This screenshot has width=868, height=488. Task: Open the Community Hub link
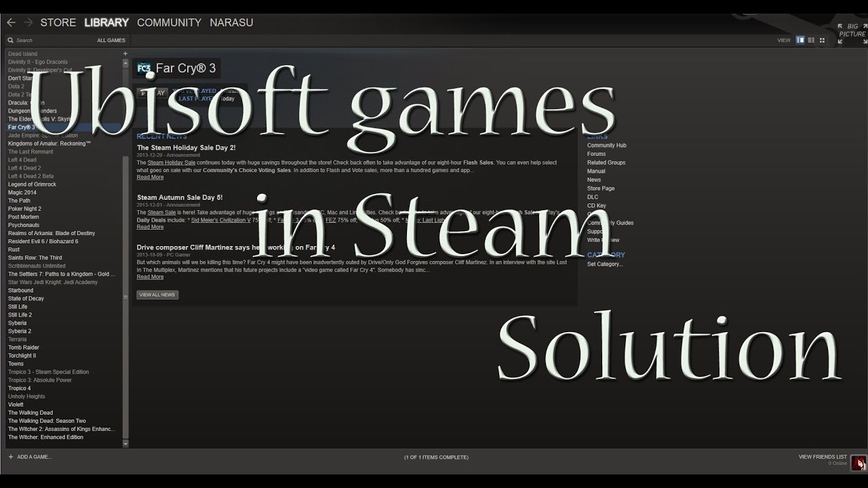click(x=606, y=146)
